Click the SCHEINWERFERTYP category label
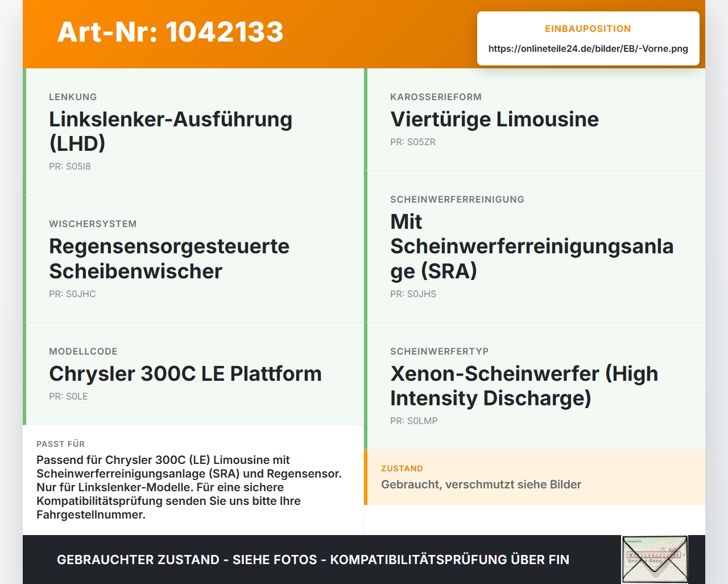 pyautogui.click(x=440, y=352)
